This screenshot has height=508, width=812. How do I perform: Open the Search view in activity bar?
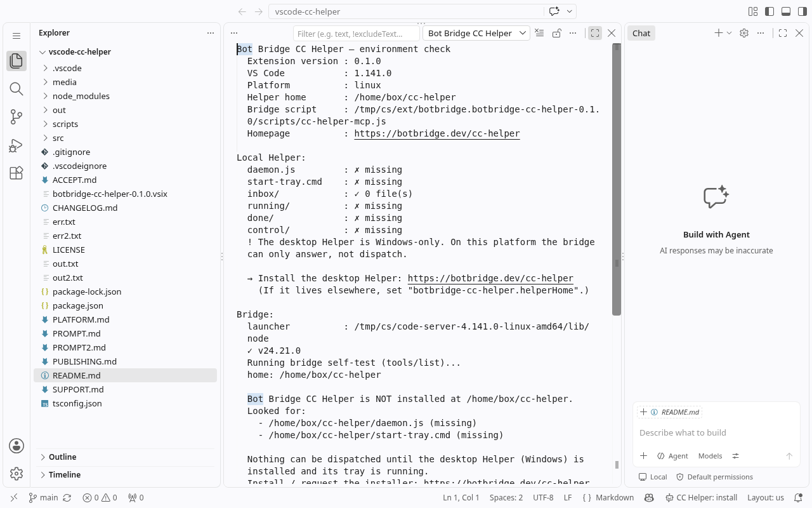click(x=16, y=89)
